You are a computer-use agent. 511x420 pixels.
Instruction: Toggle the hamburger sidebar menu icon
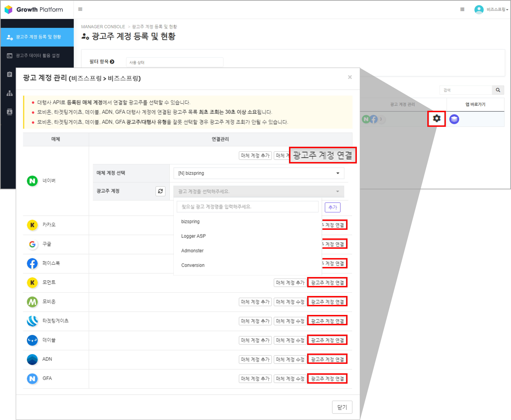coord(80,9)
